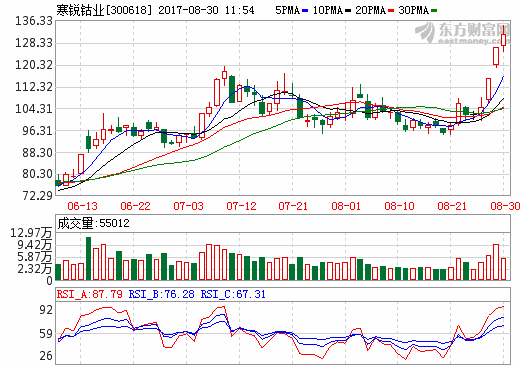Click the 26 RSI axis label
Image resolution: width=520 pixels, height=365 pixels.
tap(46, 356)
